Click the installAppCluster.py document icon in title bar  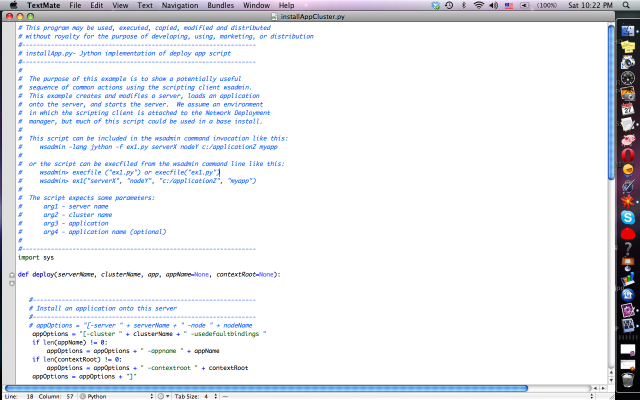pyautogui.click(x=274, y=17)
